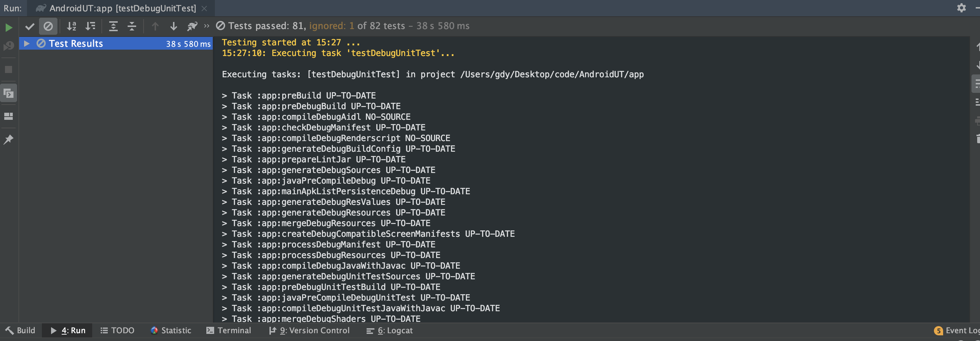
Task: Rerun tests with the green play icon
Action: tap(9, 27)
